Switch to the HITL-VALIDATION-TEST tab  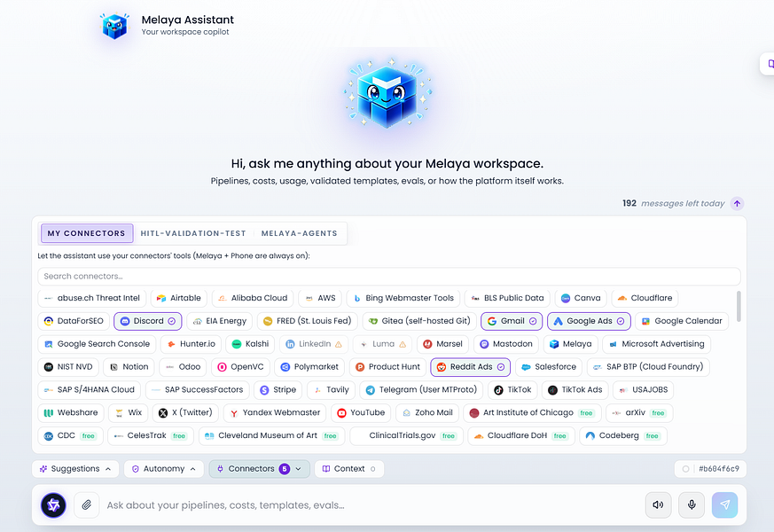[193, 233]
